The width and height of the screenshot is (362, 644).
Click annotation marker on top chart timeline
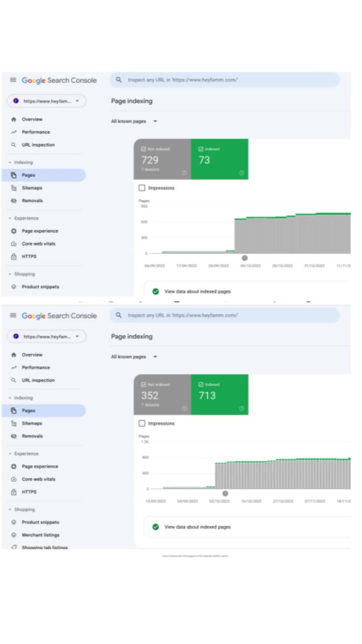click(x=245, y=258)
